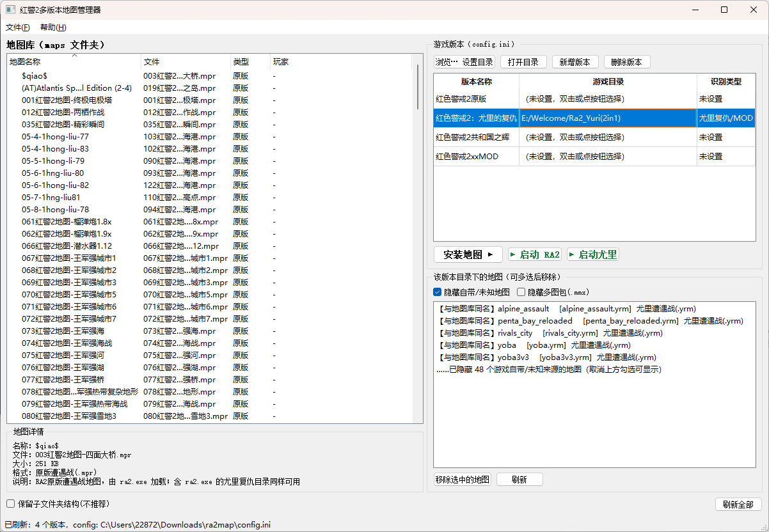Select the 红色警戒2共和国之辉 version row
Screen dimensions: 769x532
click(x=594, y=137)
